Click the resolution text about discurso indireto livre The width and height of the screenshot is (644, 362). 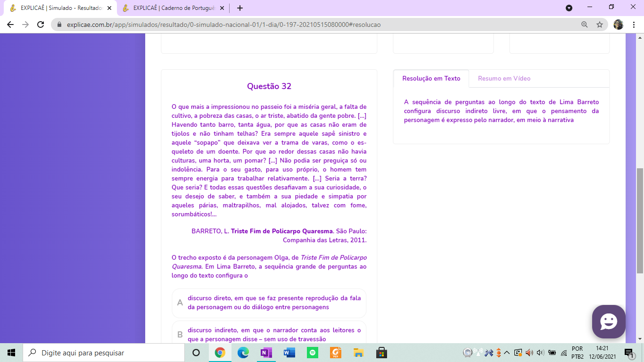tap(501, 111)
